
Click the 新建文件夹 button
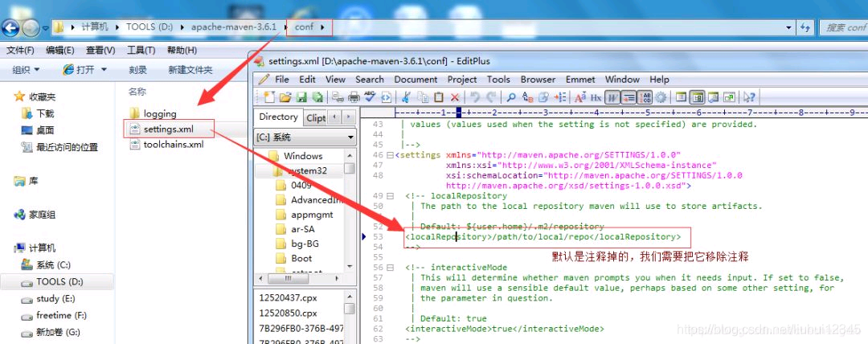tap(190, 70)
